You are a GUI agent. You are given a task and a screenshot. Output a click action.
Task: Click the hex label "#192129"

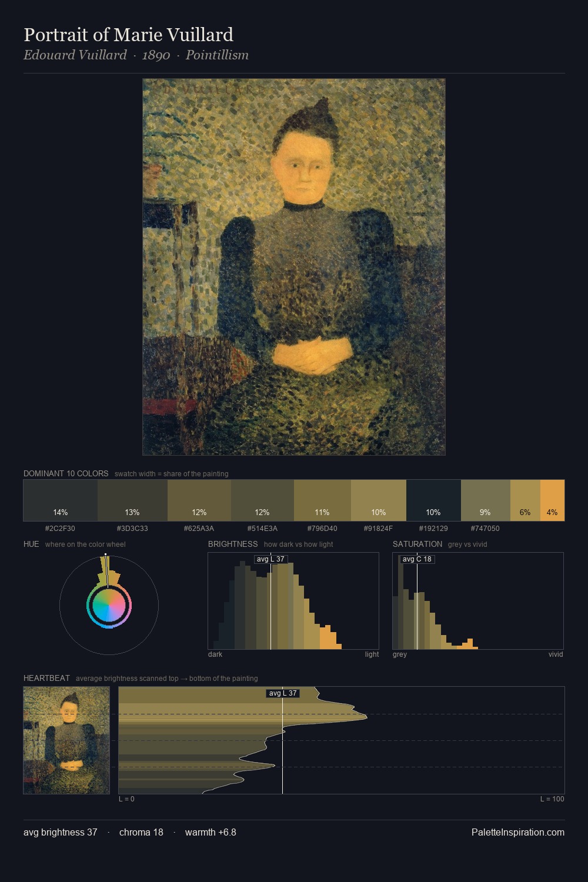[x=433, y=528]
